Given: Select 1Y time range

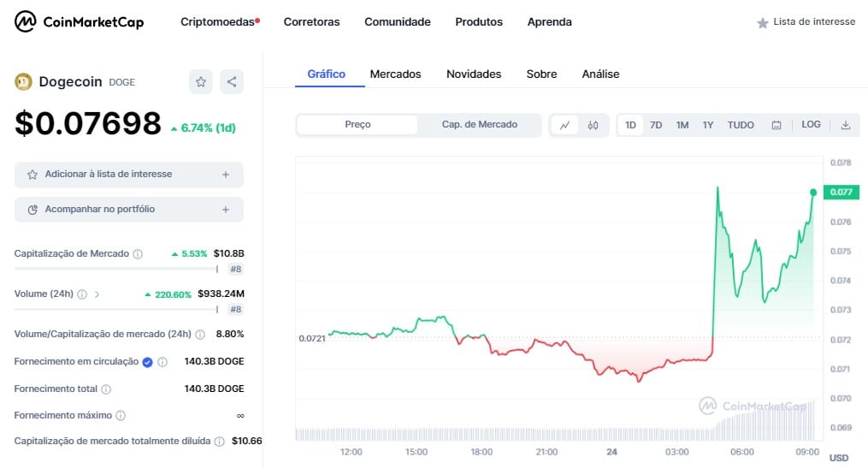Looking at the screenshot, I should point(708,125).
